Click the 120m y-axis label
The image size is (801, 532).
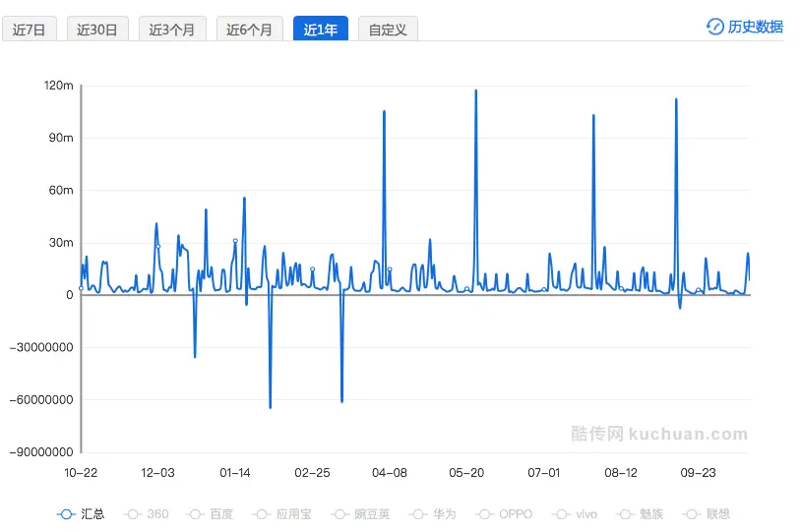click(x=58, y=86)
